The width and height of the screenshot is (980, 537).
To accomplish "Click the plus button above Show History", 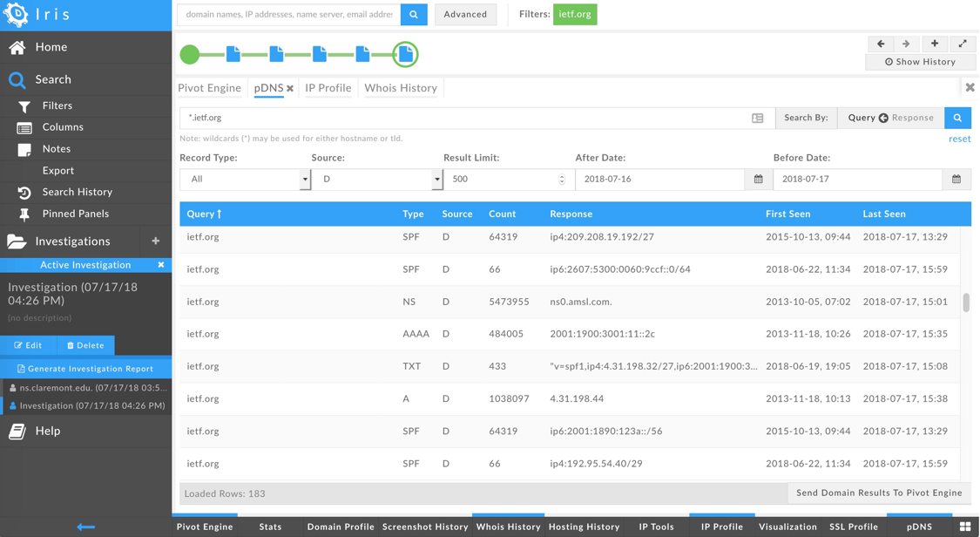I will coord(935,44).
